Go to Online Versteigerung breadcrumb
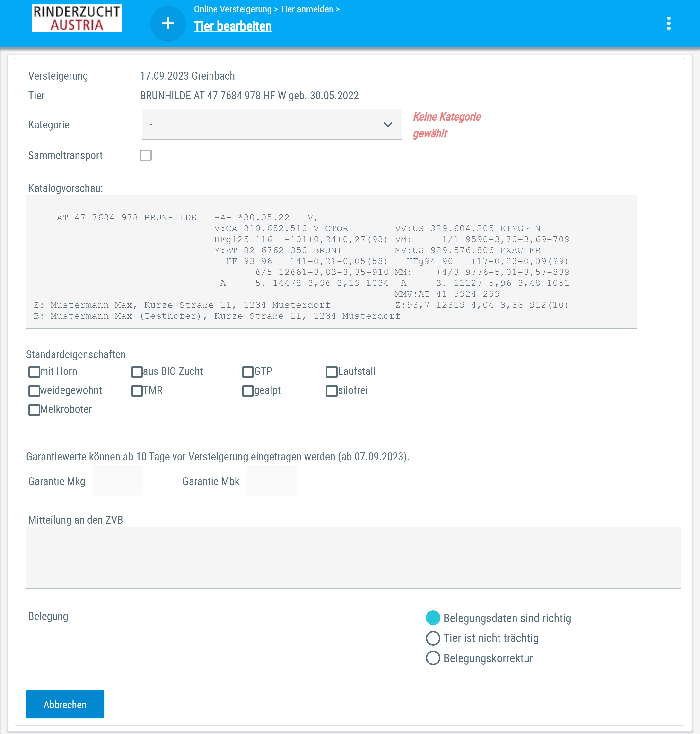Screen dimensions: 700x734 pyautogui.click(x=232, y=9)
